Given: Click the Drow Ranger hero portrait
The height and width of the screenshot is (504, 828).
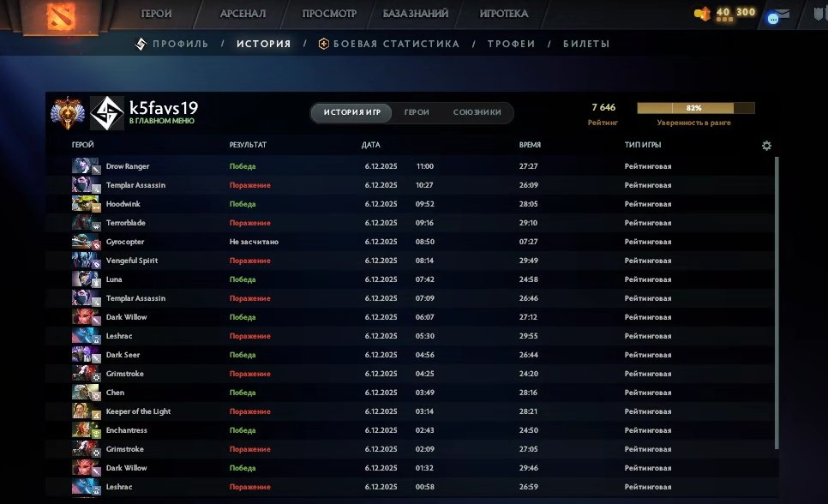Looking at the screenshot, I should pyautogui.click(x=86, y=166).
